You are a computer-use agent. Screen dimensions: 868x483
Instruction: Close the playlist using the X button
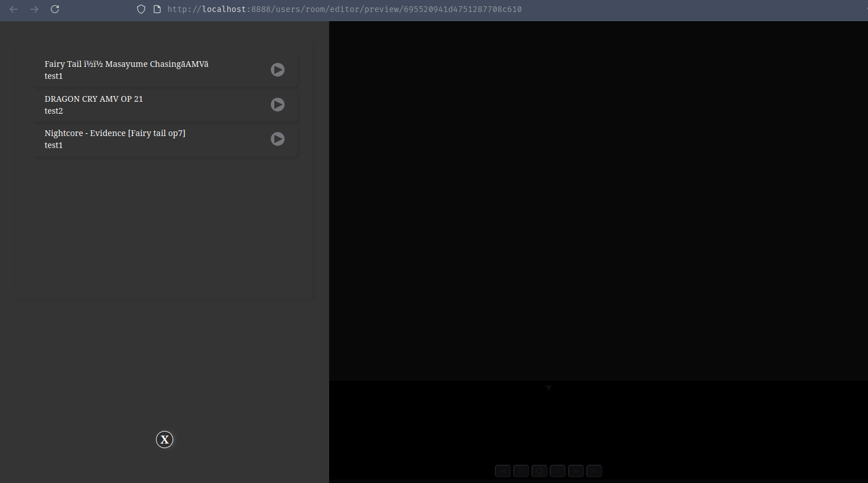[165, 440]
